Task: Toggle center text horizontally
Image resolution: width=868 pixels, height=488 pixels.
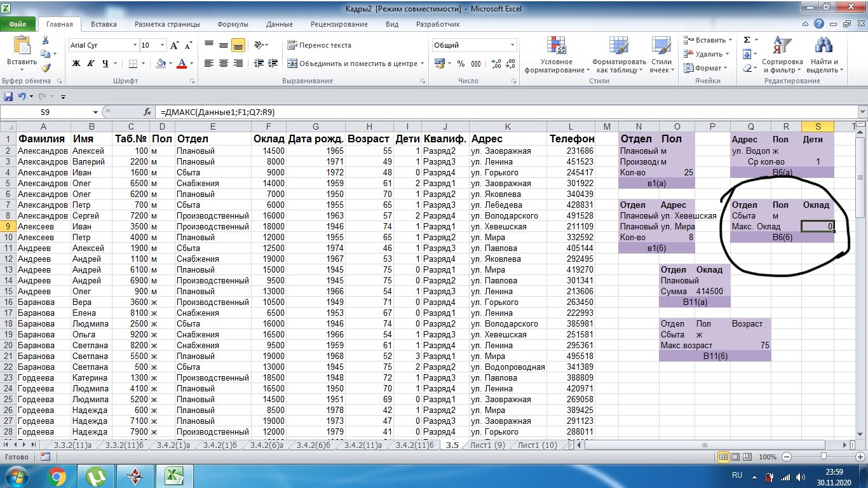Action: pos(223,64)
